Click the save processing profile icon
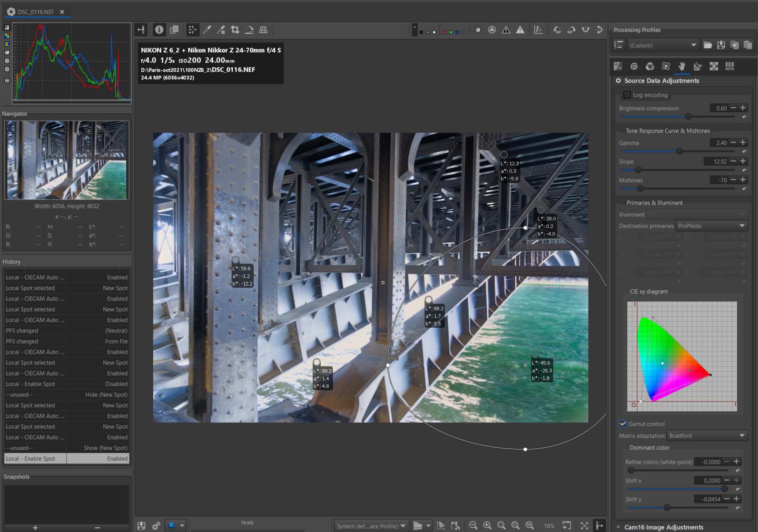The width and height of the screenshot is (758, 532). [721, 45]
